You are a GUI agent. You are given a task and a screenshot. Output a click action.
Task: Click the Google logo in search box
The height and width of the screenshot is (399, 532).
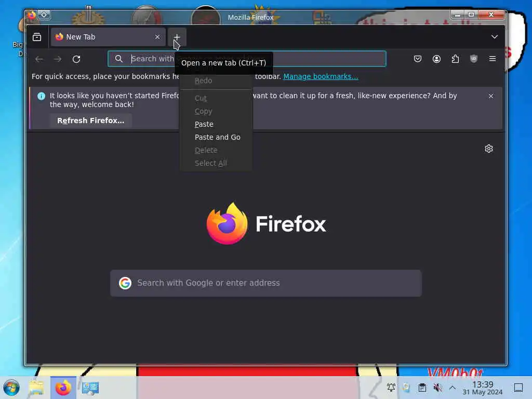coord(125,283)
